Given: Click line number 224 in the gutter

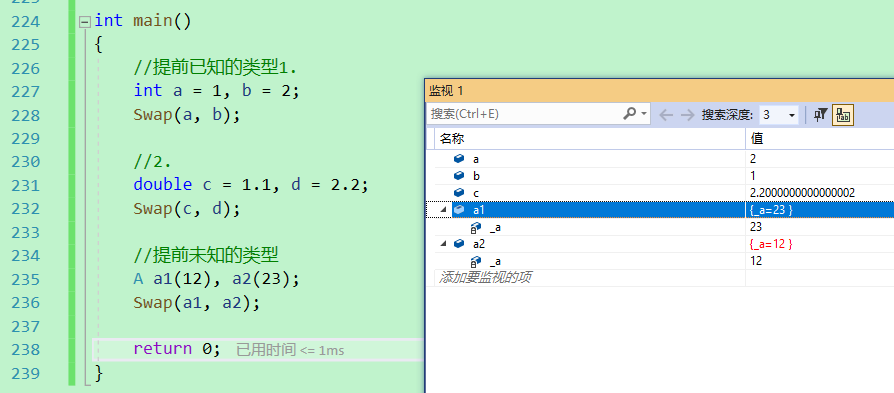Looking at the screenshot, I should (x=25, y=22).
